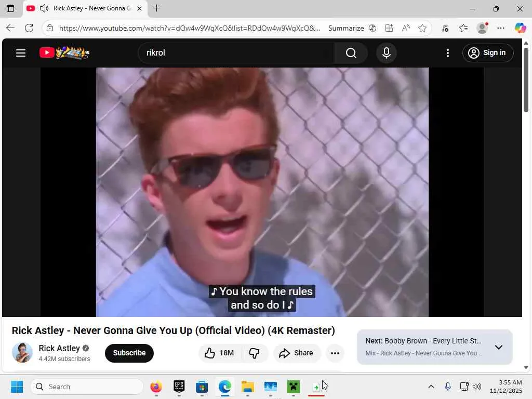Open Firefox from the taskbar
Image resolution: width=532 pixels, height=399 pixels.
pos(156,387)
